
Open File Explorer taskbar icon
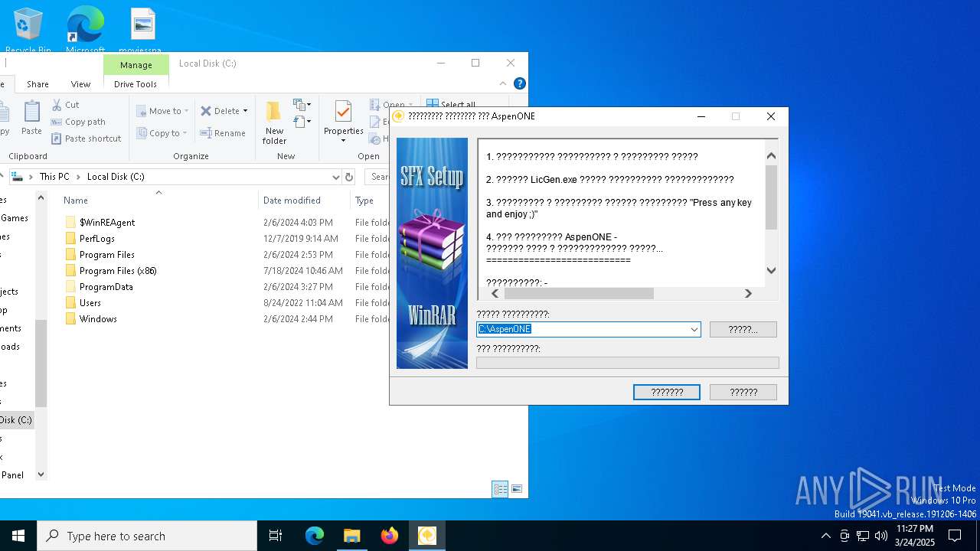pyautogui.click(x=351, y=536)
